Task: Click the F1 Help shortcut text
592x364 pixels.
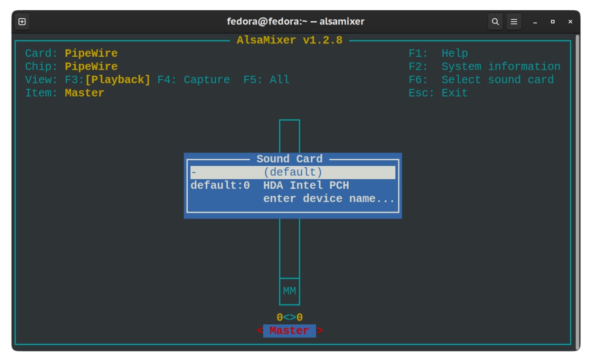Action: pyautogui.click(x=438, y=54)
